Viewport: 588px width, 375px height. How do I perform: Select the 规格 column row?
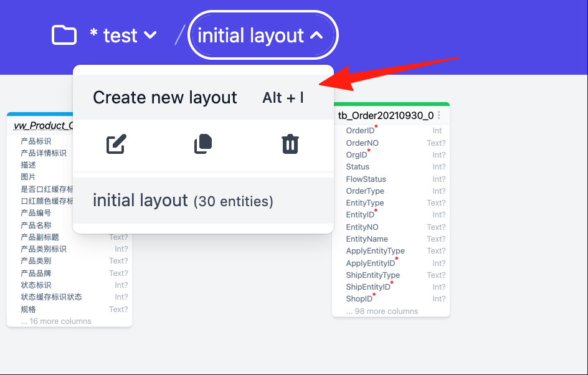69,310
